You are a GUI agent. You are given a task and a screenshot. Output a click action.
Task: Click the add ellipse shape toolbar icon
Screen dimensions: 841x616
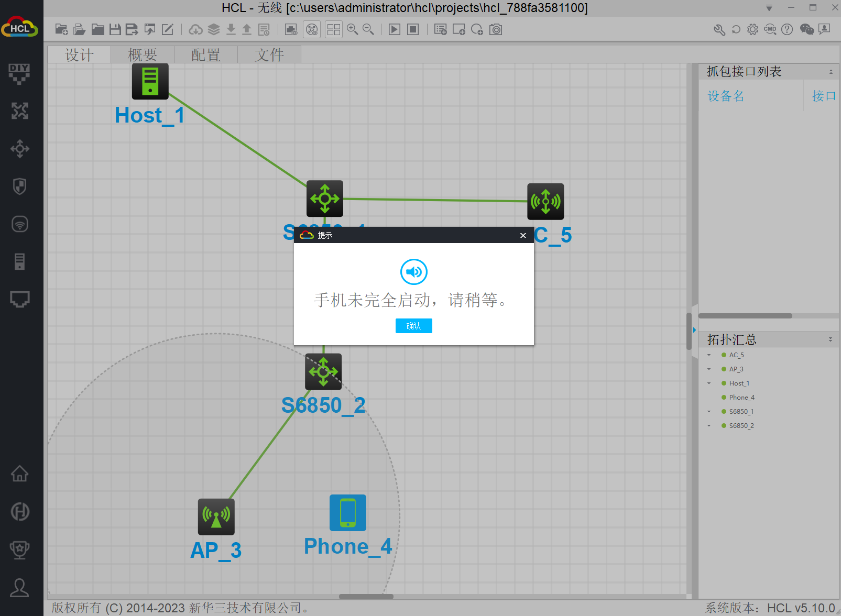tap(477, 29)
